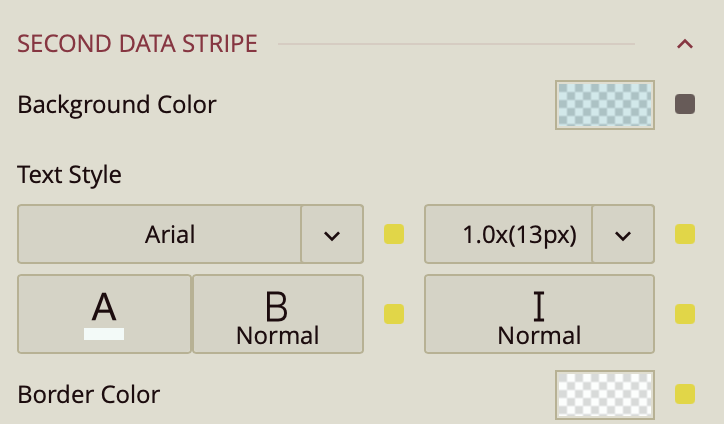Select the Arial font family field

[x=160, y=235]
